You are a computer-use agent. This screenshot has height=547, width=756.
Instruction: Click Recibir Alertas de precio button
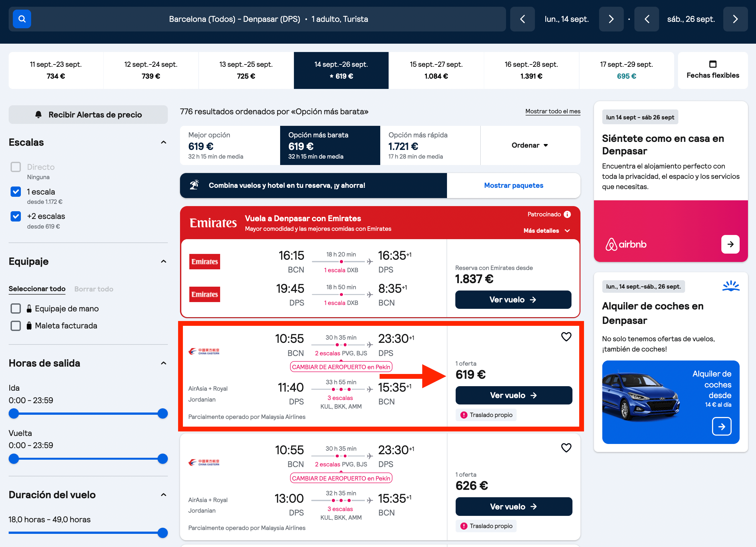[x=88, y=115]
